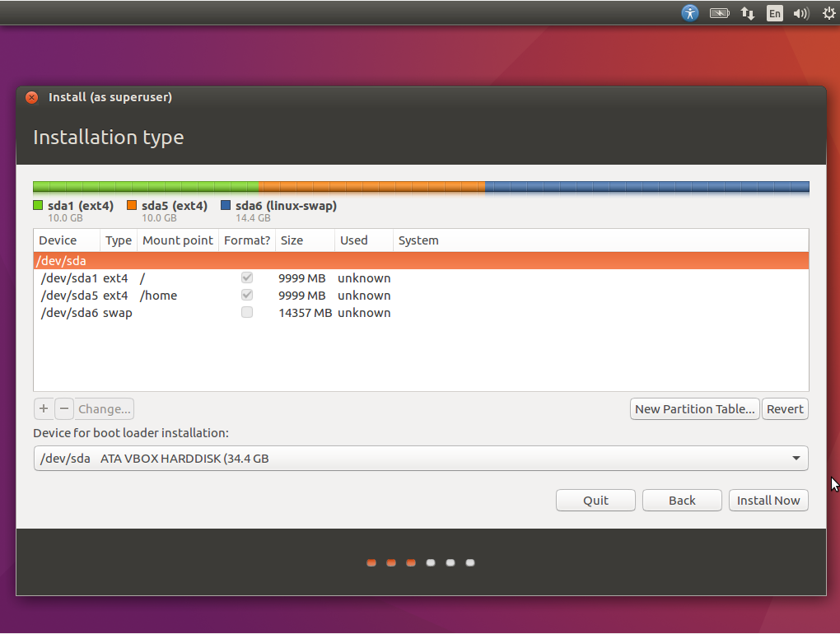Click the Install Now button
Screen dimensions: 840x634
coord(768,501)
